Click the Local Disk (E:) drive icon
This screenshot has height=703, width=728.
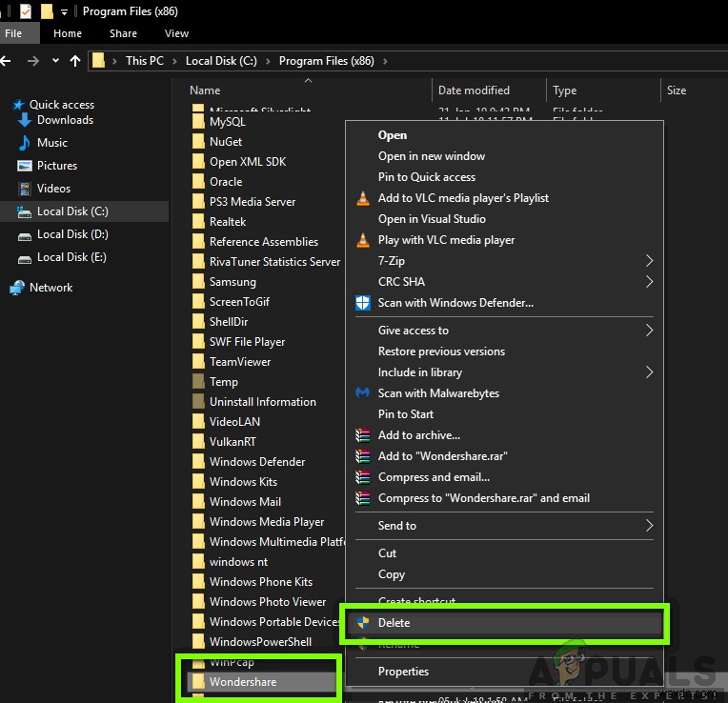point(24,259)
